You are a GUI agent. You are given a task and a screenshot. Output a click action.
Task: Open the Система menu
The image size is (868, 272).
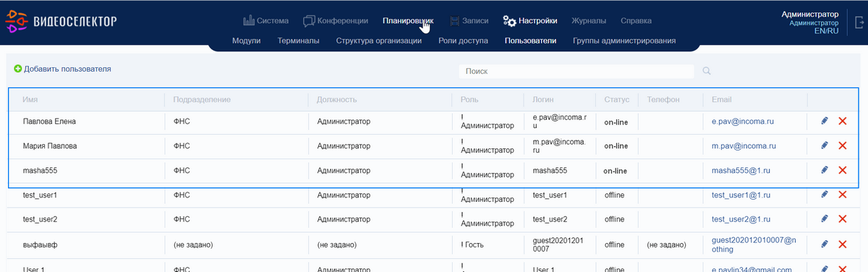(266, 21)
